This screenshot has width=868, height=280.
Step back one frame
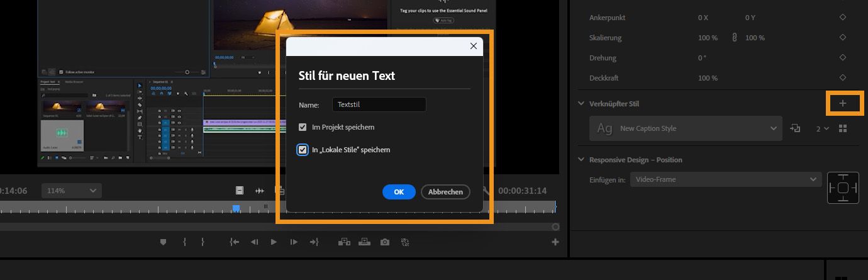click(254, 242)
